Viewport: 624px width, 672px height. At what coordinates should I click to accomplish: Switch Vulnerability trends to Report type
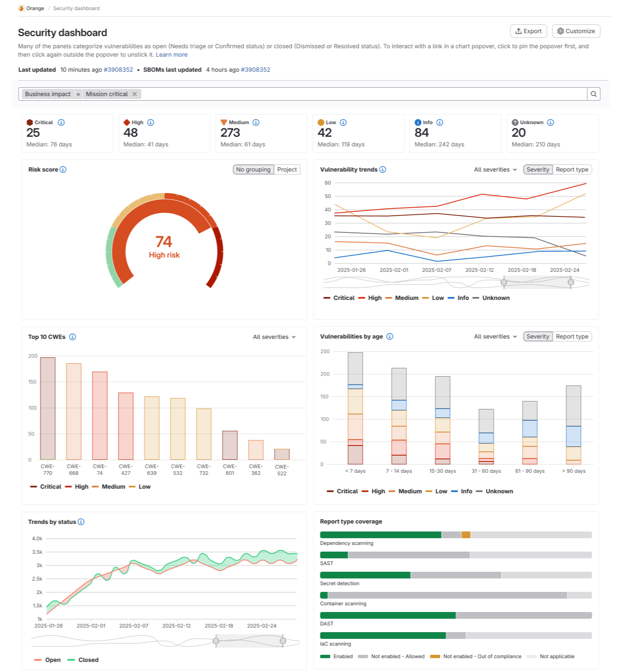point(572,169)
